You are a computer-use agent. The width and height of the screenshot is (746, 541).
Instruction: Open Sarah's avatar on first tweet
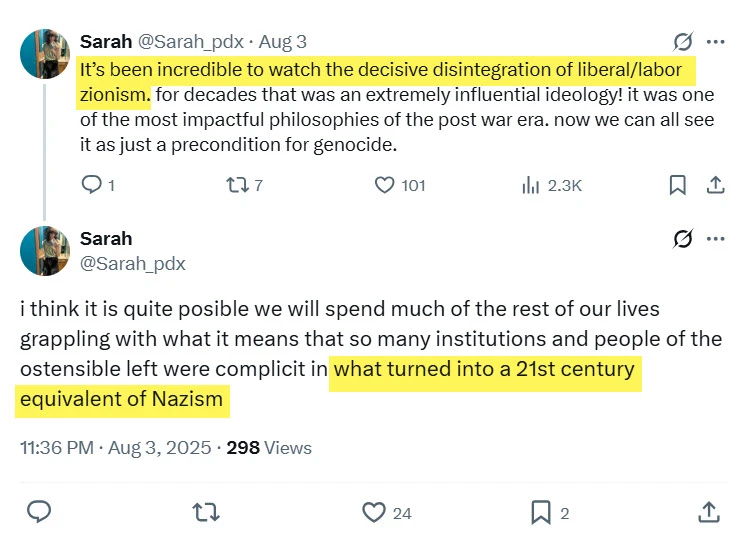coord(44,54)
